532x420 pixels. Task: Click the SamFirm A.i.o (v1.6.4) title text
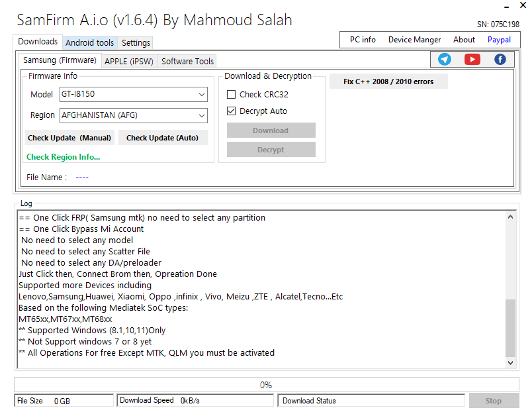[x=154, y=20]
